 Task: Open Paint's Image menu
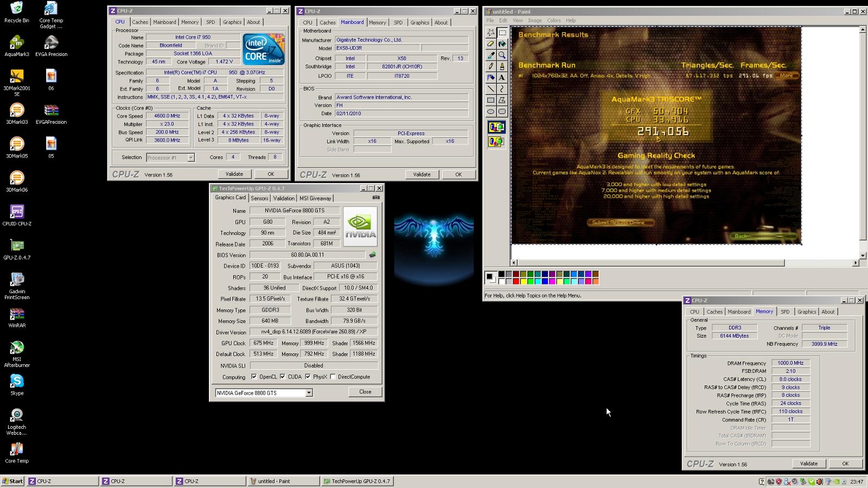click(x=535, y=21)
